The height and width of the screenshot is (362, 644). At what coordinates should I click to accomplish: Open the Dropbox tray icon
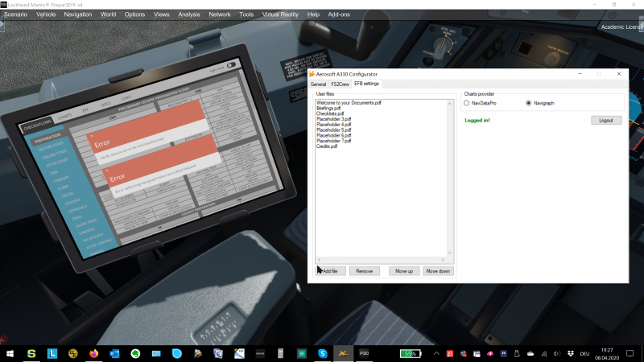571,353
